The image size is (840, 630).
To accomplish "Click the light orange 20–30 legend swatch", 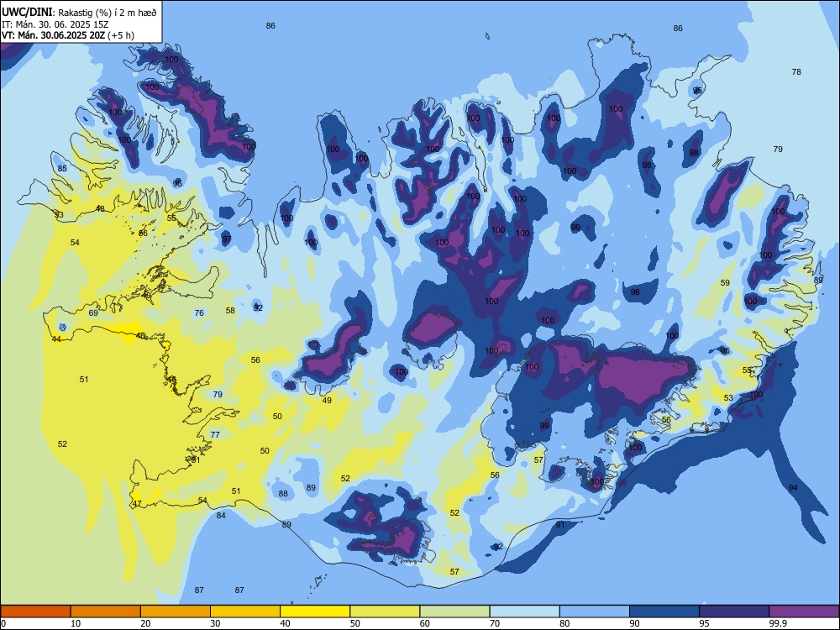I will click(x=176, y=612).
